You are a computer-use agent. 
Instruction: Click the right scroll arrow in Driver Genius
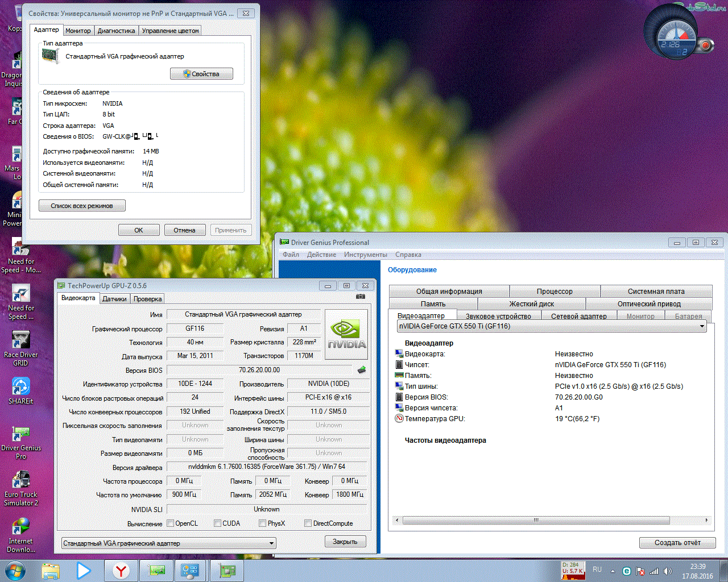(x=706, y=520)
